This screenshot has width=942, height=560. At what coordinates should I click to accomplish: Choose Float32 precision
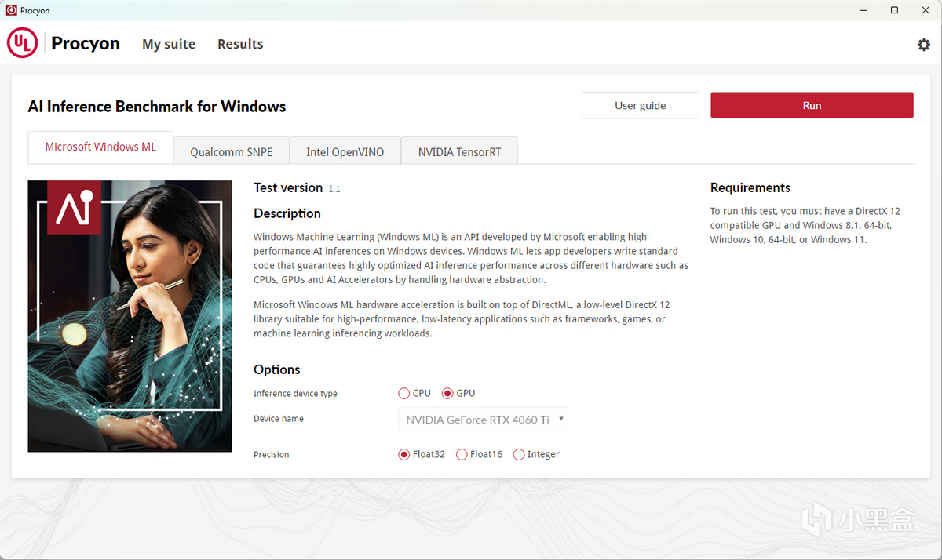[x=422, y=454]
